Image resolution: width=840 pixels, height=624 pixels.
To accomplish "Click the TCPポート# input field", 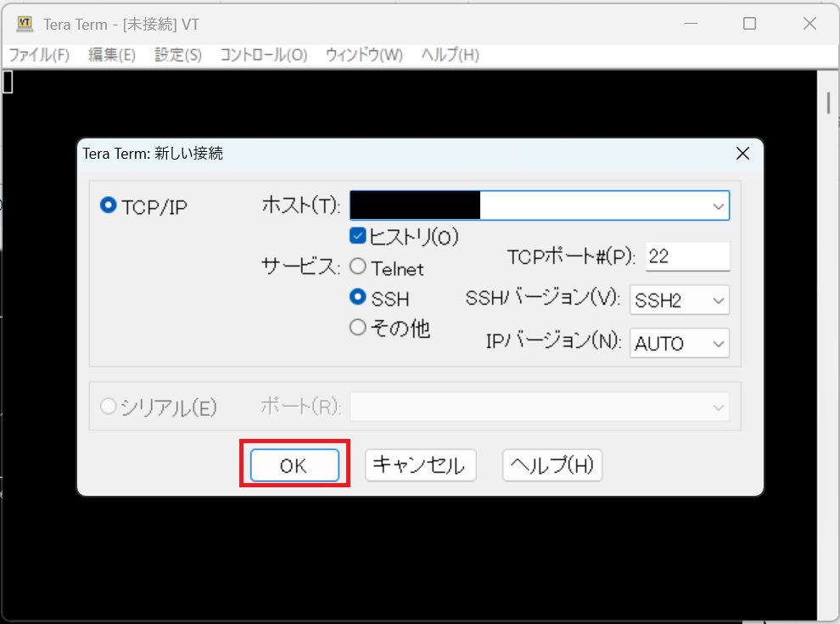I will tap(686, 256).
